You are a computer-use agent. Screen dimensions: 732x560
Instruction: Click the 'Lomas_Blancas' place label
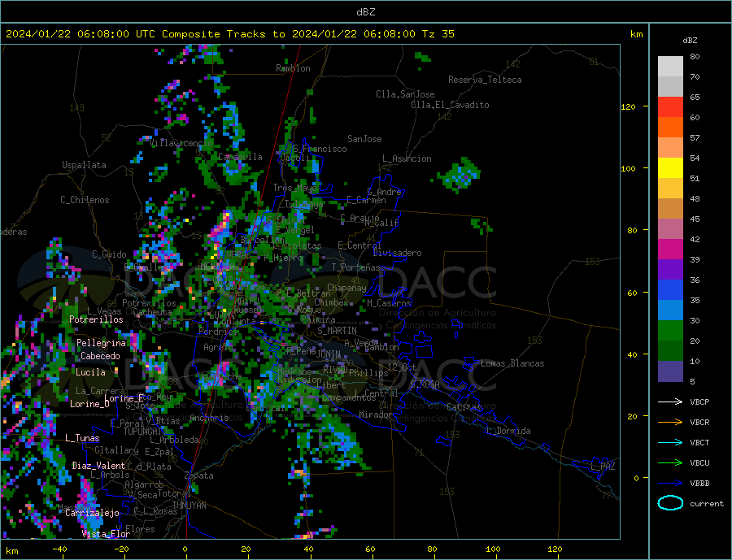[512, 363]
